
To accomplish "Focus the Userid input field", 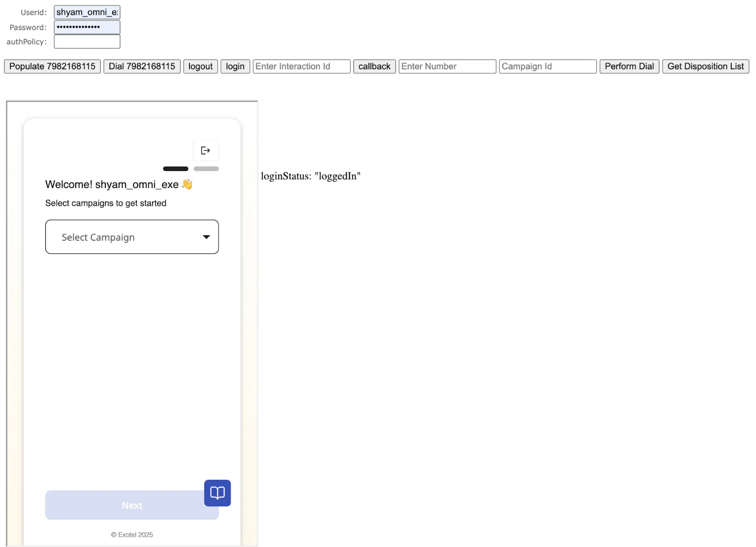I will [x=87, y=12].
